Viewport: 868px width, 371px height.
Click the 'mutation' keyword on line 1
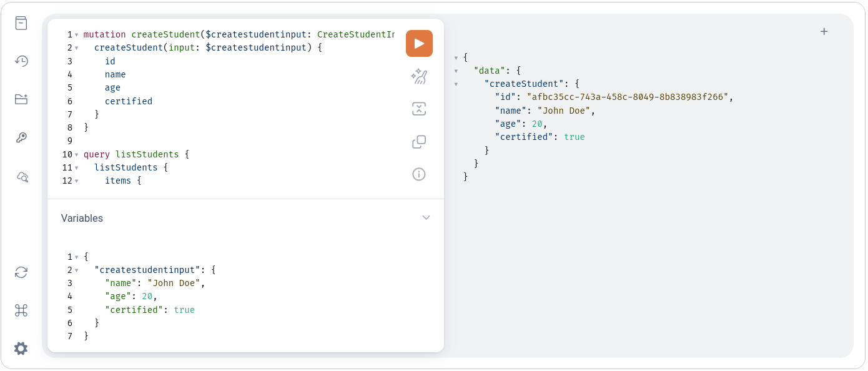pos(105,34)
